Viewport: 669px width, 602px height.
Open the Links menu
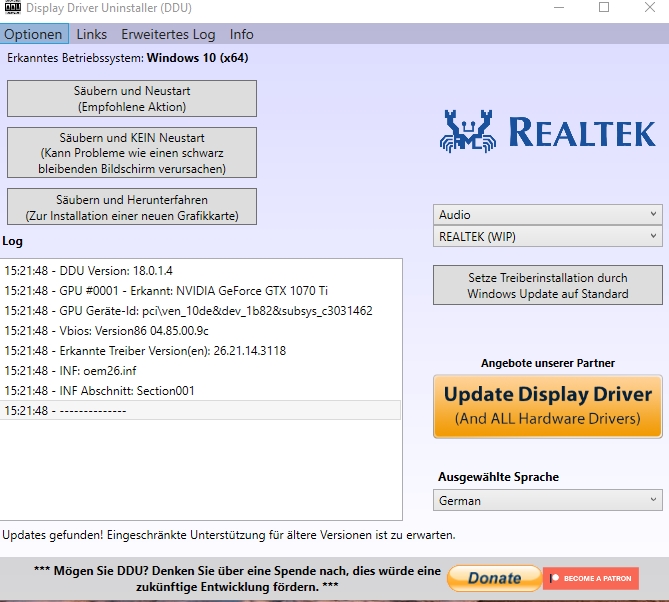(x=91, y=34)
